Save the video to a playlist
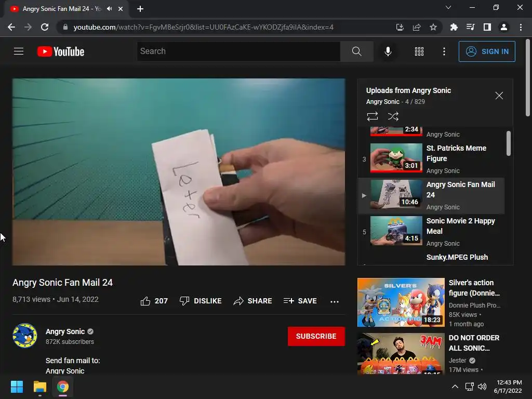The image size is (532, 399). pos(300,301)
